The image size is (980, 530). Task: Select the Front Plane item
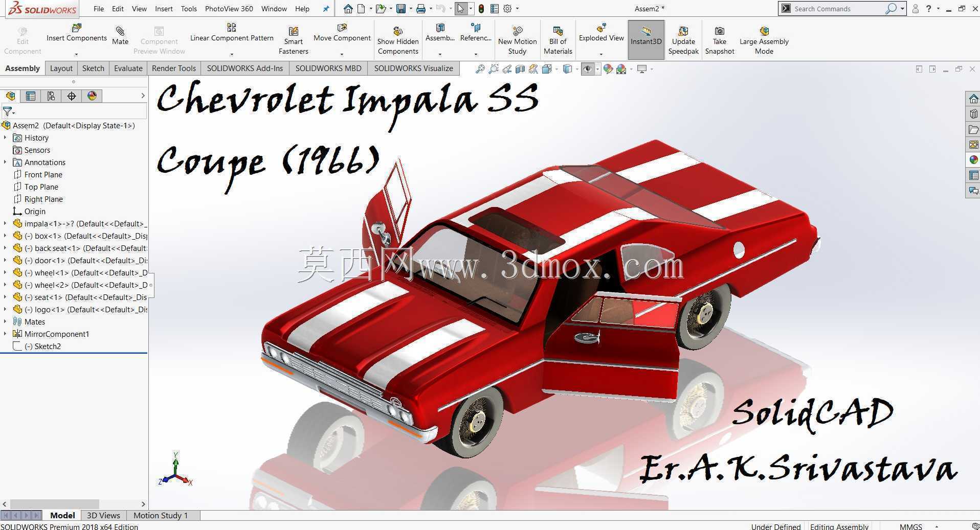(x=43, y=175)
